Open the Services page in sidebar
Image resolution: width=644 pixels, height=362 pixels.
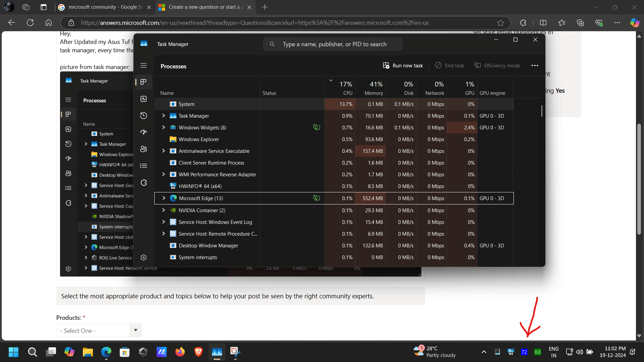pos(144,183)
